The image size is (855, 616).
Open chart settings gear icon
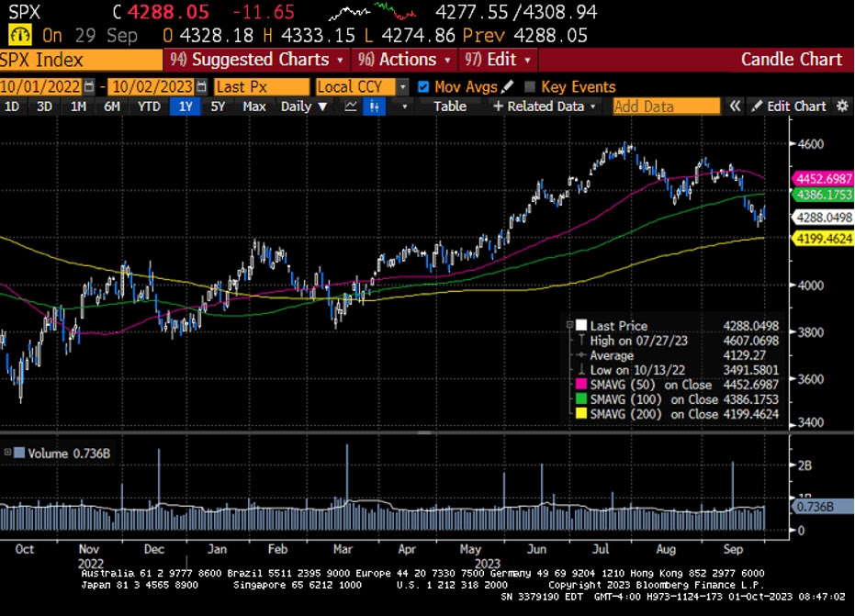pyautogui.click(x=842, y=106)
